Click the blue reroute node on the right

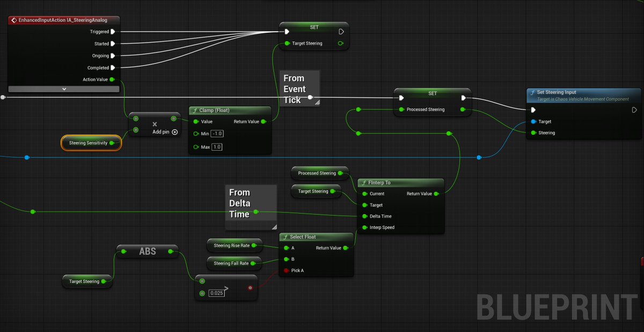point(479,157)
